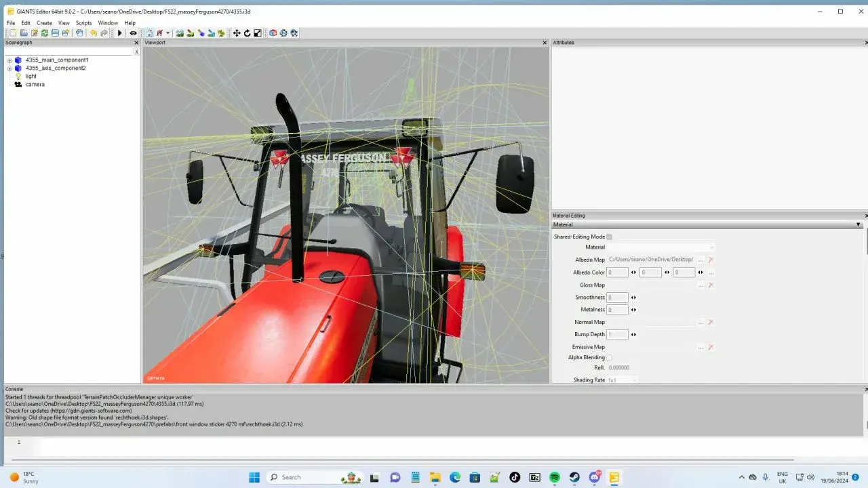Select the Move (translate) tool icon
868x488 pixels.
[237, 33]
